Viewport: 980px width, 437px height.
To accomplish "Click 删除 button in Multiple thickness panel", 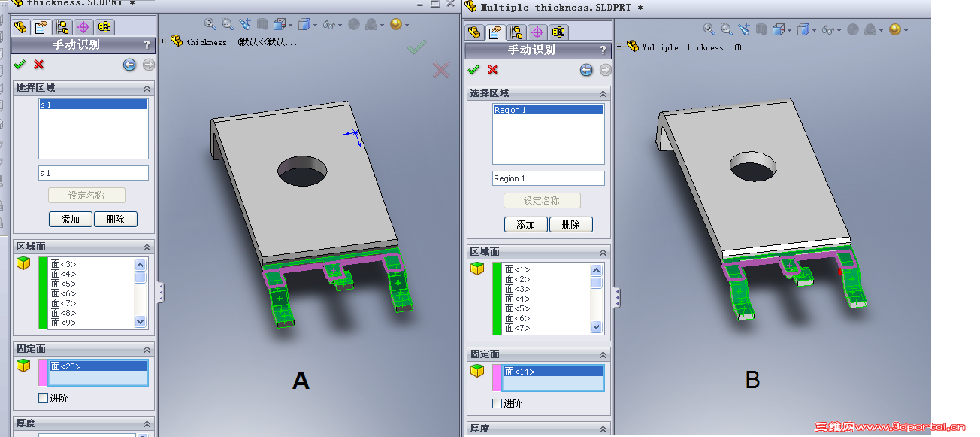I will pyautogui.click(x=571, y=224).
